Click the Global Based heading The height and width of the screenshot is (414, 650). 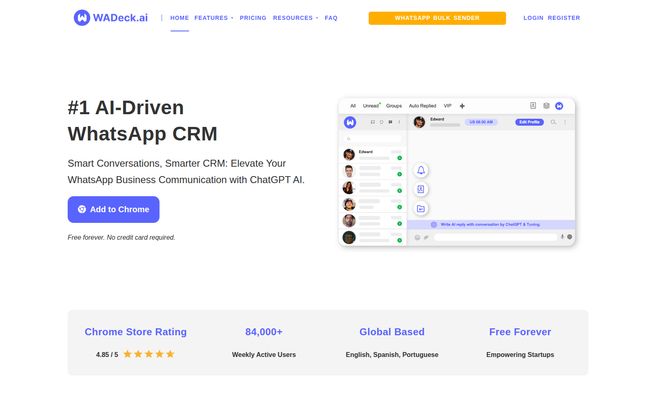[392, 332]
